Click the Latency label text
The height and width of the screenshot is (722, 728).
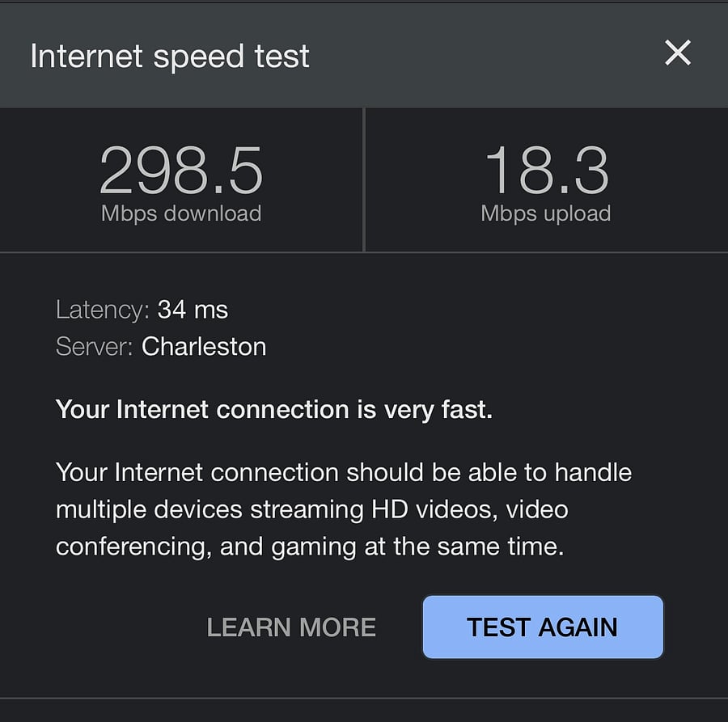point(102,310)
